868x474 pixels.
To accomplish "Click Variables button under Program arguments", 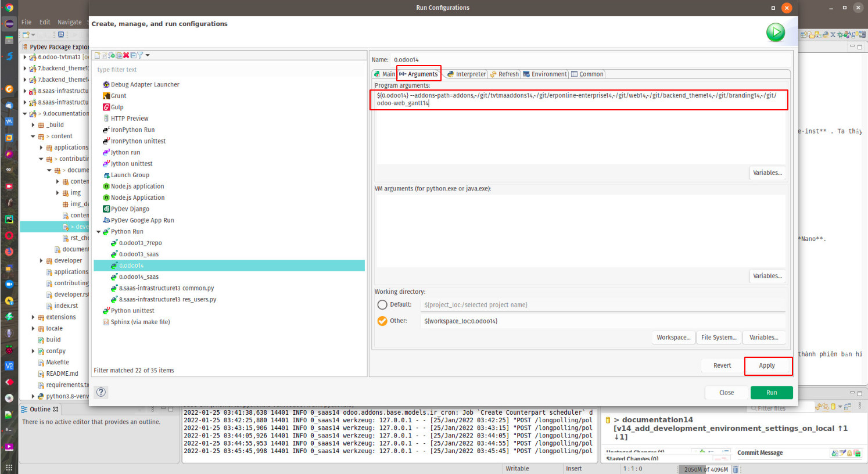I will [x=767, y=173].
